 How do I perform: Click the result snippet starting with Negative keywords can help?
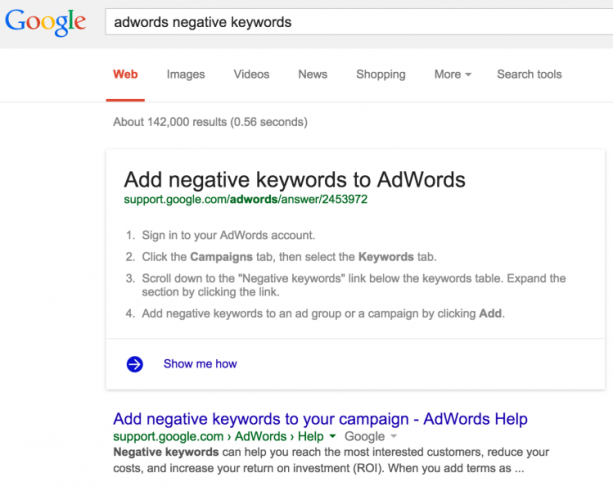pyautogui.click(x=331, y=460)
